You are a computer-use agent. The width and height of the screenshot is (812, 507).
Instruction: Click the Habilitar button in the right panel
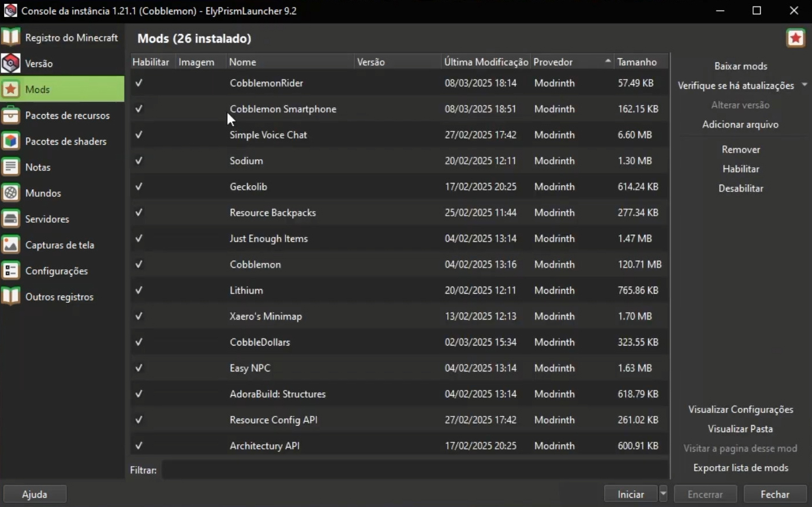(740, 169)
